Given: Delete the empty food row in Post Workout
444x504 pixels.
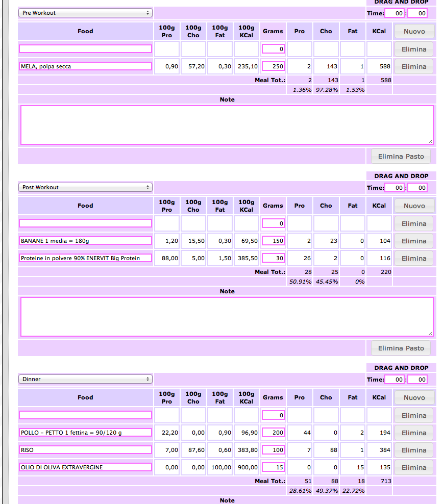Looking at the screenshot, I should click(x=414, y=224).
